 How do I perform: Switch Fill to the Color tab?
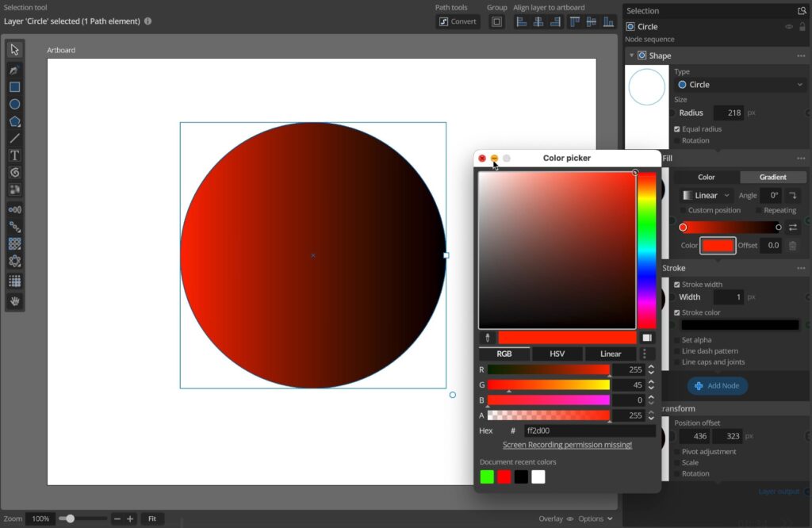[x=706, y=178]
